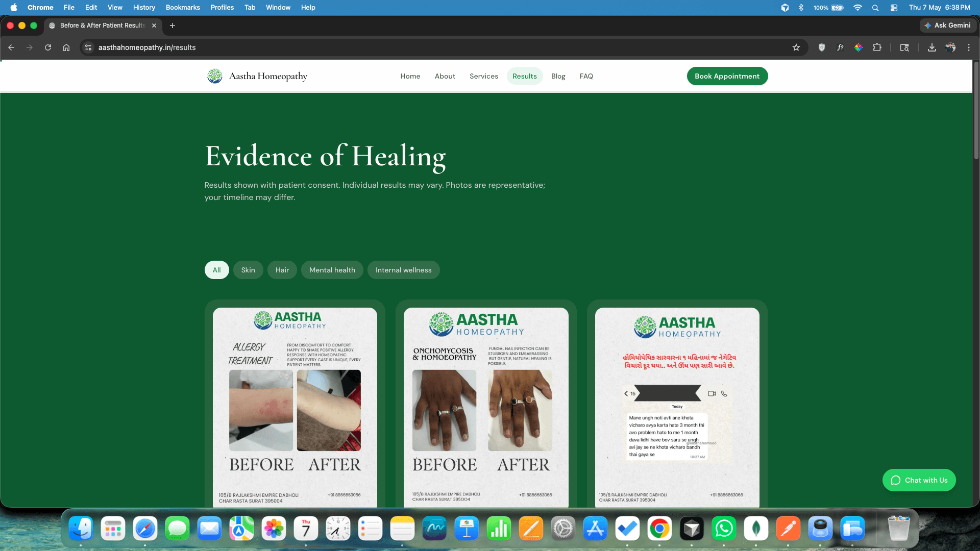This screenshot has width=980, height=551.
Task: Open the font finder extension
Action: click(840, 47)
